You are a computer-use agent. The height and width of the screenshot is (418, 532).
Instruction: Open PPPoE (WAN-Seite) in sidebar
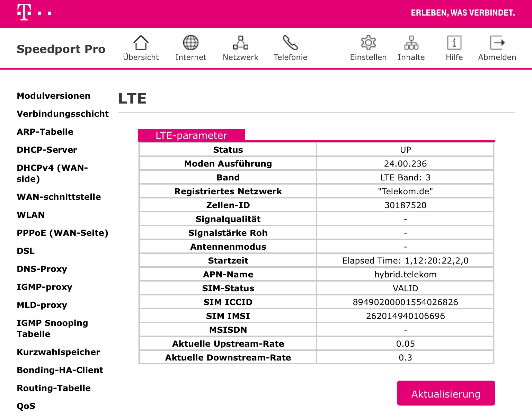[63, 233]
